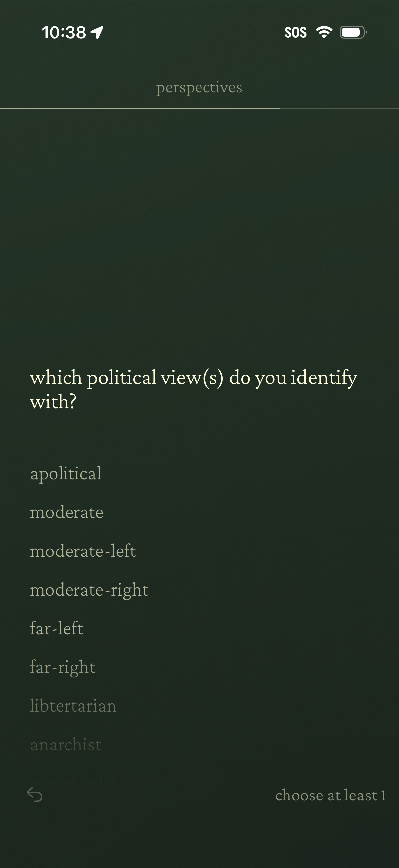399x868 pixels.
Task: Select the apolitical option
Action: (66, 474)
